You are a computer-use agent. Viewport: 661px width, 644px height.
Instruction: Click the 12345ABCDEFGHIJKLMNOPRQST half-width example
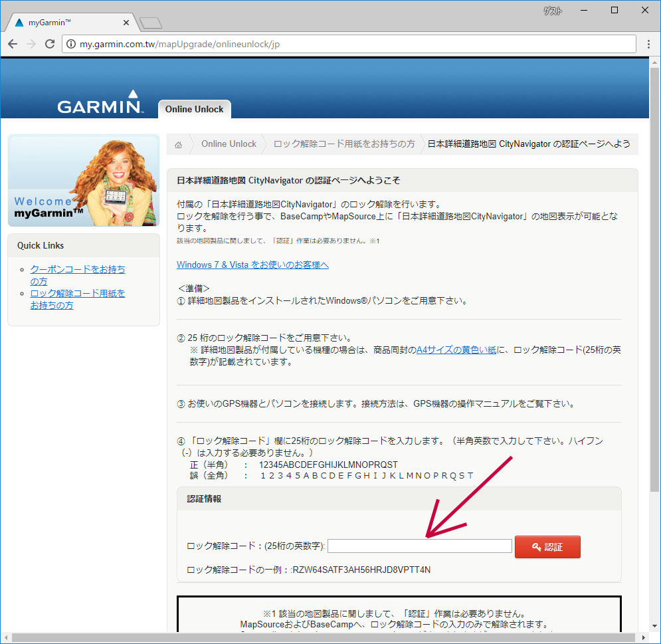(x=328, y=465)
